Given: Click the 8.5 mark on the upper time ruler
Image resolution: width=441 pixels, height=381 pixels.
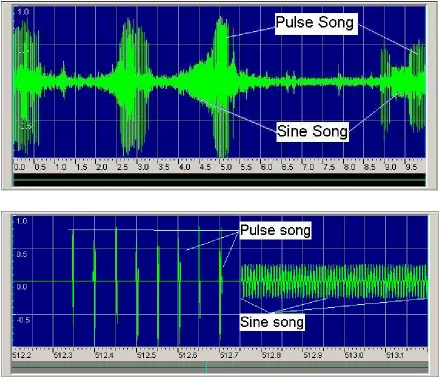Looking at the screenshot, I should (370, 167).
